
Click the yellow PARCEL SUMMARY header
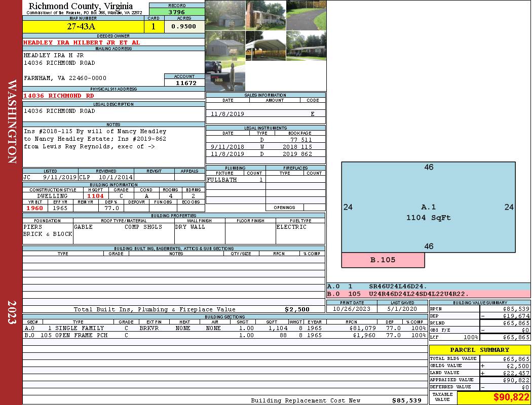tap(479, 350)
